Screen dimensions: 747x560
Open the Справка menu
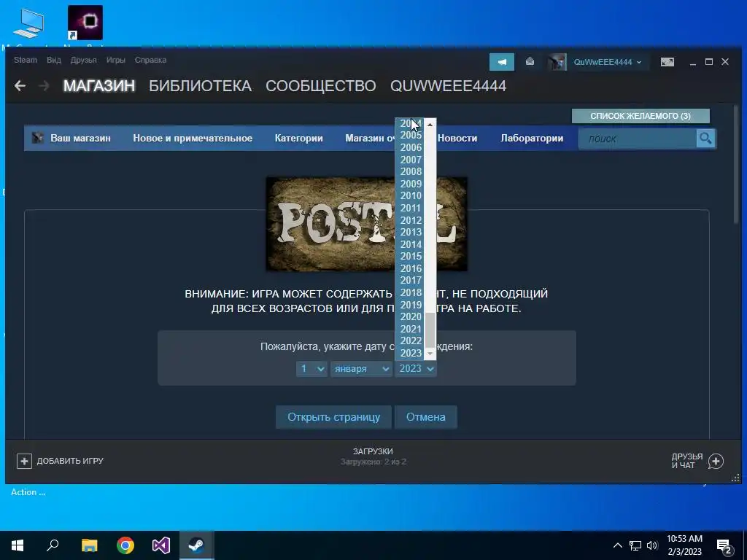[150, 60]
